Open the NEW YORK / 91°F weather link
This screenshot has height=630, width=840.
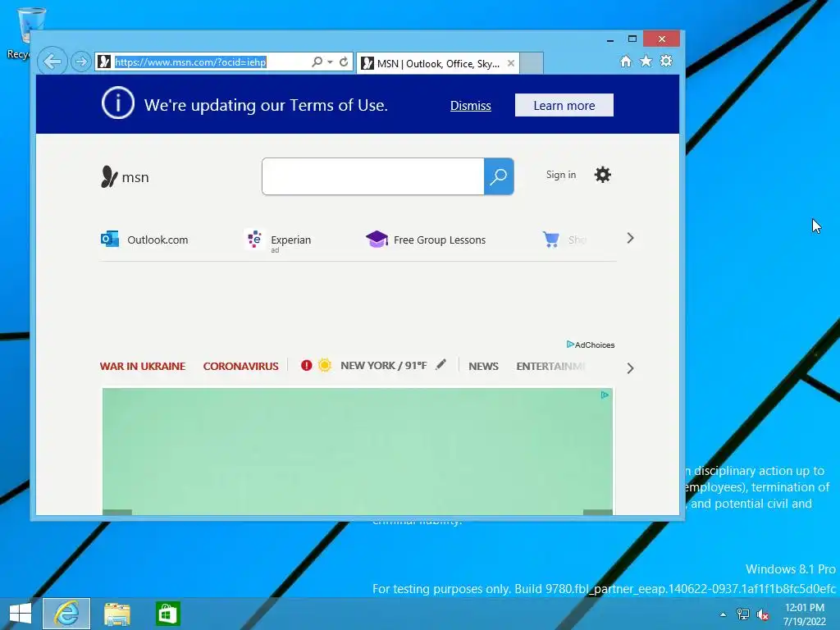point(384,365)
